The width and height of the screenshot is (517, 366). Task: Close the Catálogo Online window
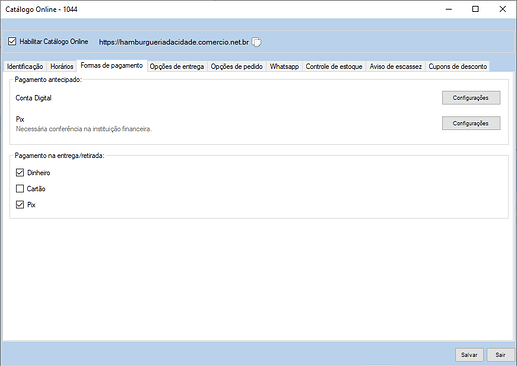(x=503, y=9)
